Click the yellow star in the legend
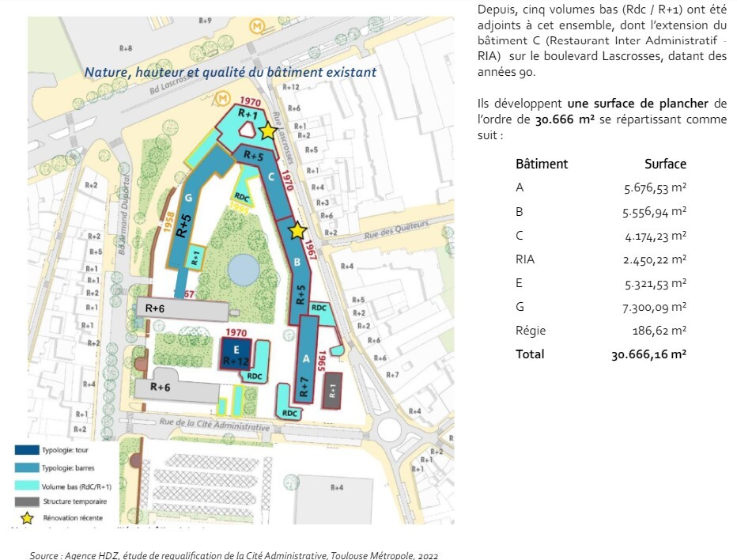 27,517
